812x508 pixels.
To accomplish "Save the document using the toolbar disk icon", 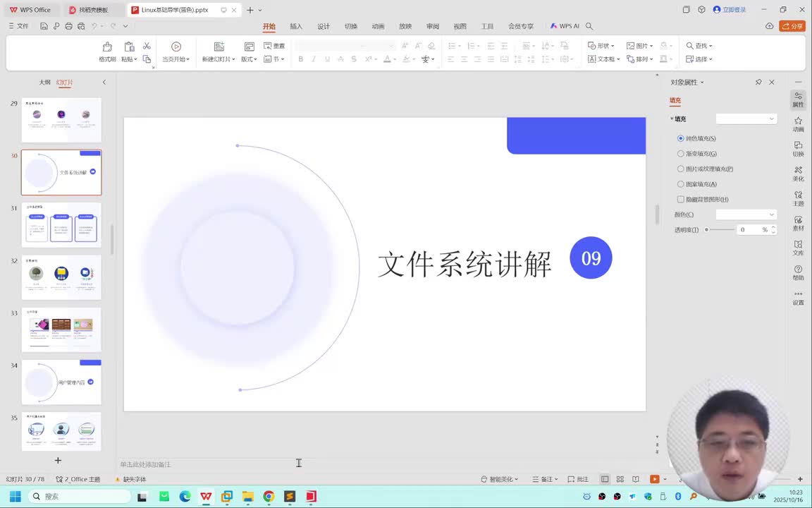I will (44, 26).
